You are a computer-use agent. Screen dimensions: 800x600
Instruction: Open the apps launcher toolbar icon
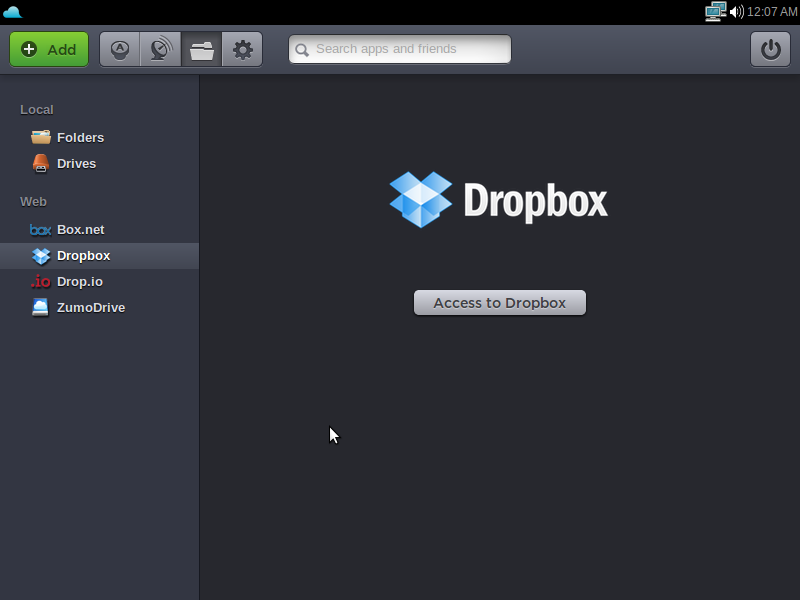click(120, 49)
